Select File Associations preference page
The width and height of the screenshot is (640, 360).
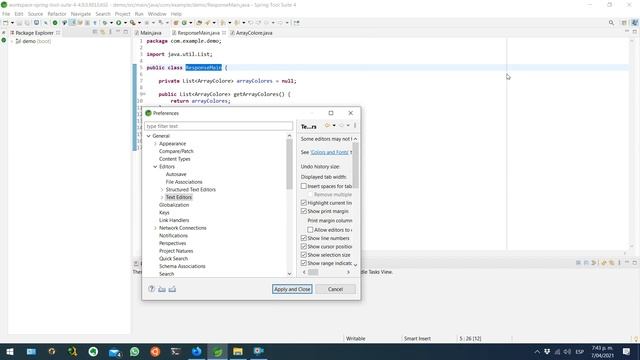click(x=184, y=182)
